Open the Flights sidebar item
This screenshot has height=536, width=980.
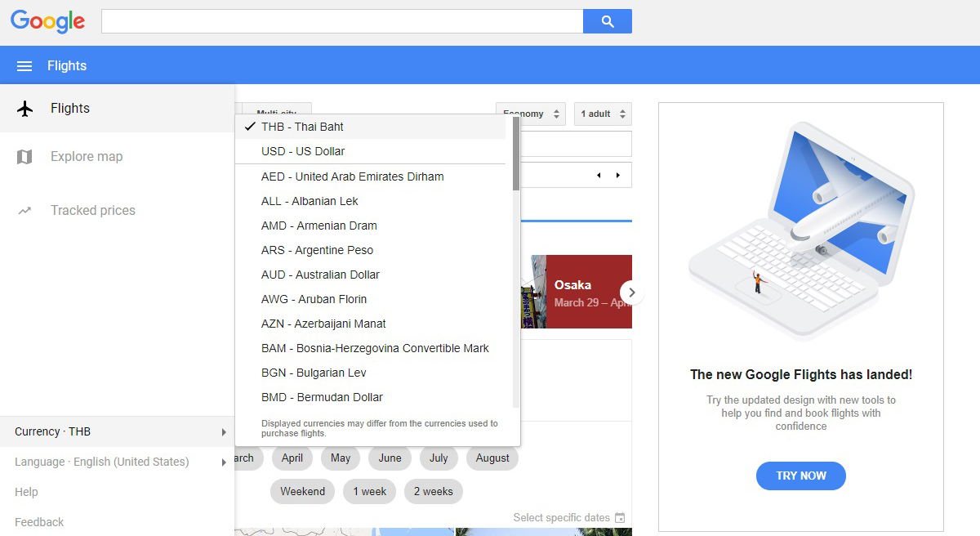point(118,109)
